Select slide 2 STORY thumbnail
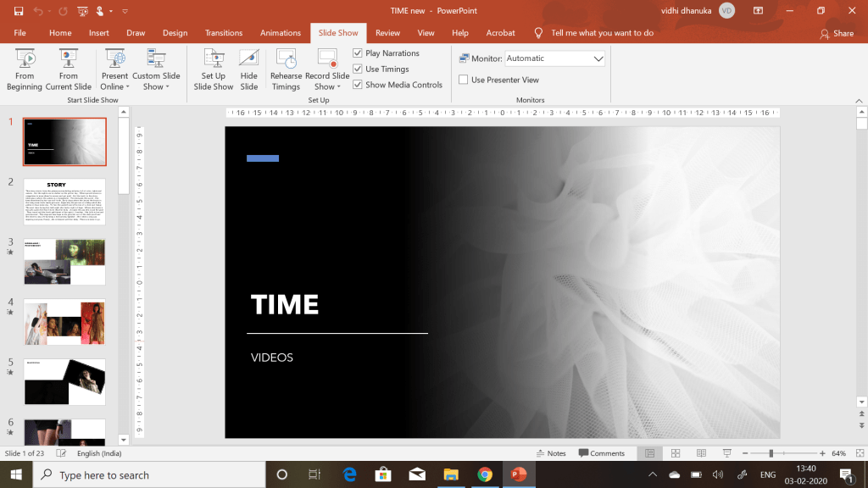 (x=64, y=202)
